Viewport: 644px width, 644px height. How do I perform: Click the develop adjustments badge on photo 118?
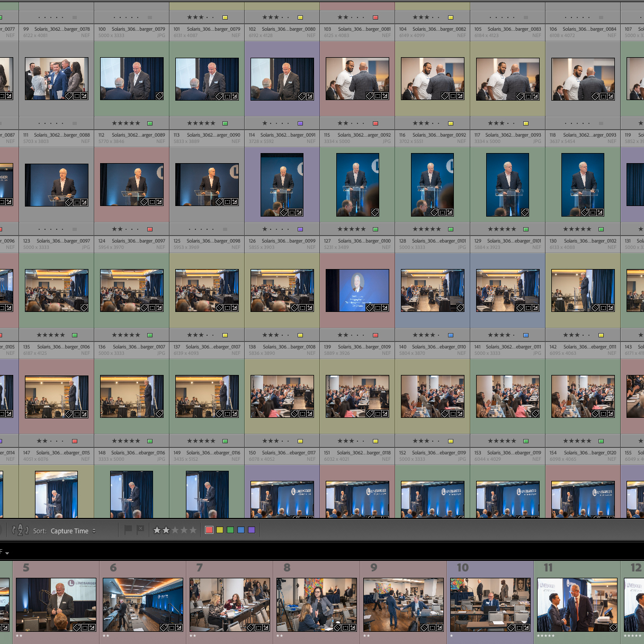[600, 212]
